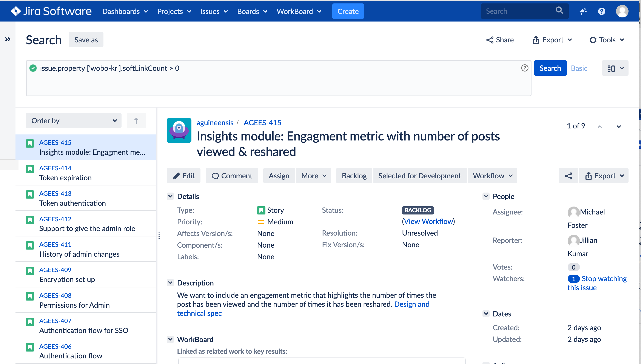Viewport: 641px width, 364px height.
Task: Click the watchers count badge
Action: tap(573, 279)
